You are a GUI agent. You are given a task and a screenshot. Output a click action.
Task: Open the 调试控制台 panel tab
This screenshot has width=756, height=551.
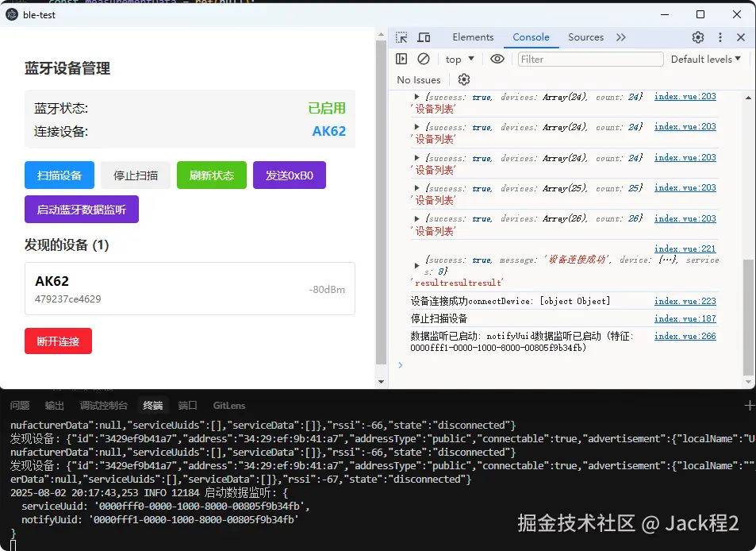(104, 405)
